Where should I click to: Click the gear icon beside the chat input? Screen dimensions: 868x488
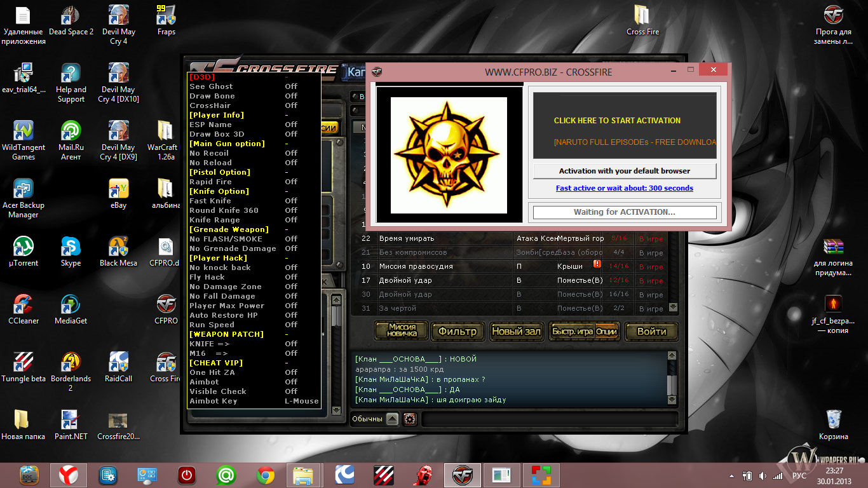(x=409, y=419)
